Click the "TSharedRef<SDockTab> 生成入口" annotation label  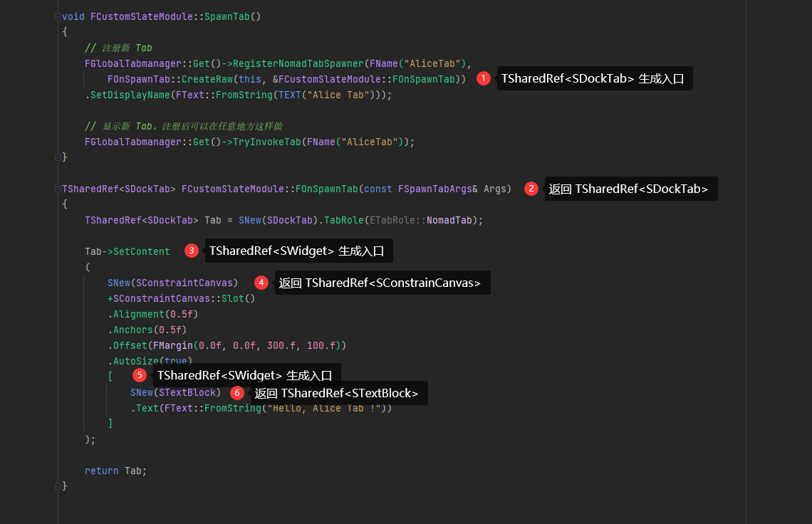tap(594, 79)
